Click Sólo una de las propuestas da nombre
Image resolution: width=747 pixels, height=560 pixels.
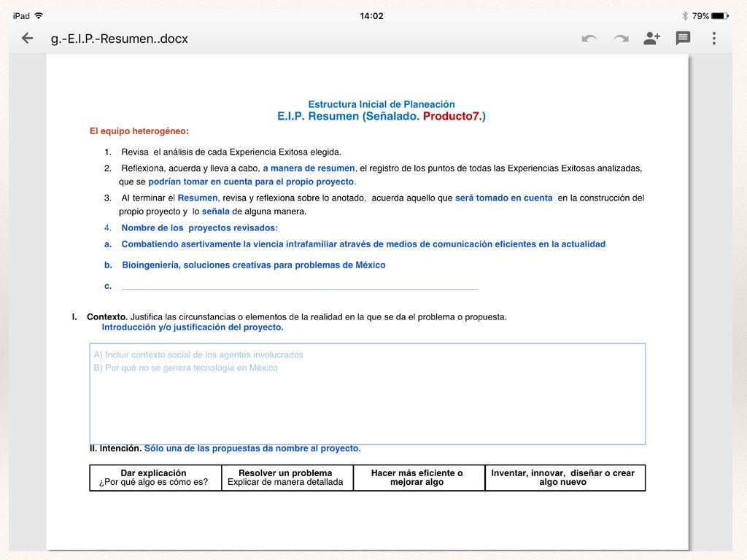[x=252, y=448]
